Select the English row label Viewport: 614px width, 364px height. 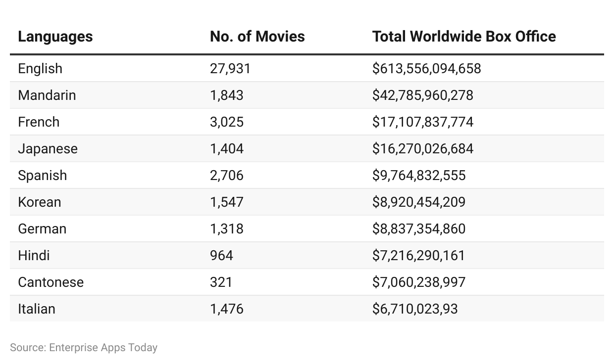click(40, 68)
